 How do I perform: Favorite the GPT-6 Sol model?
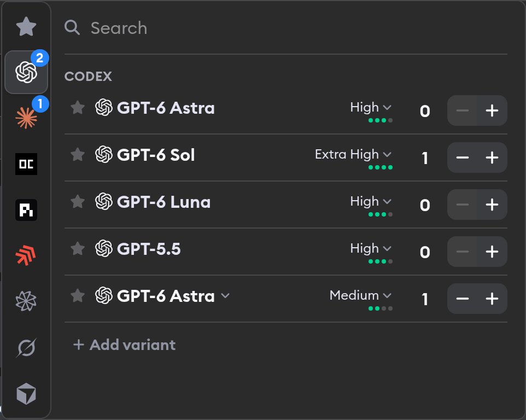[78, 155]
